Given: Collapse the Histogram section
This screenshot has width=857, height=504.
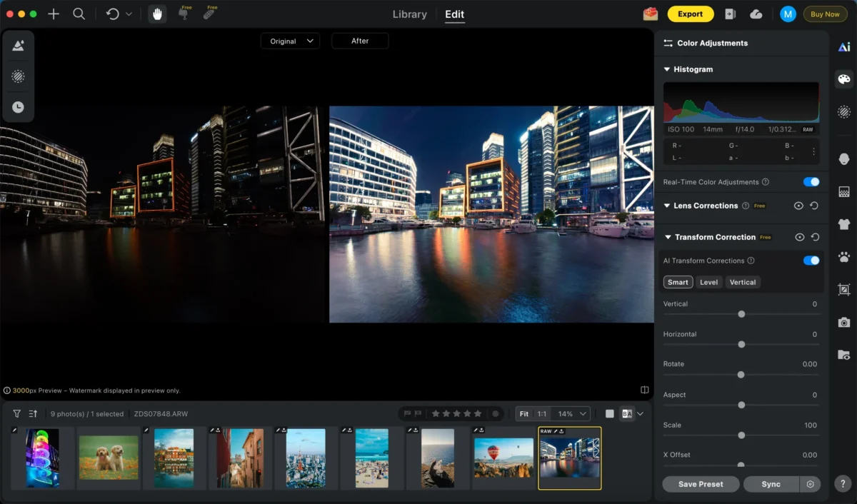Looking at the screenshot, I should (x=667, y=69).
